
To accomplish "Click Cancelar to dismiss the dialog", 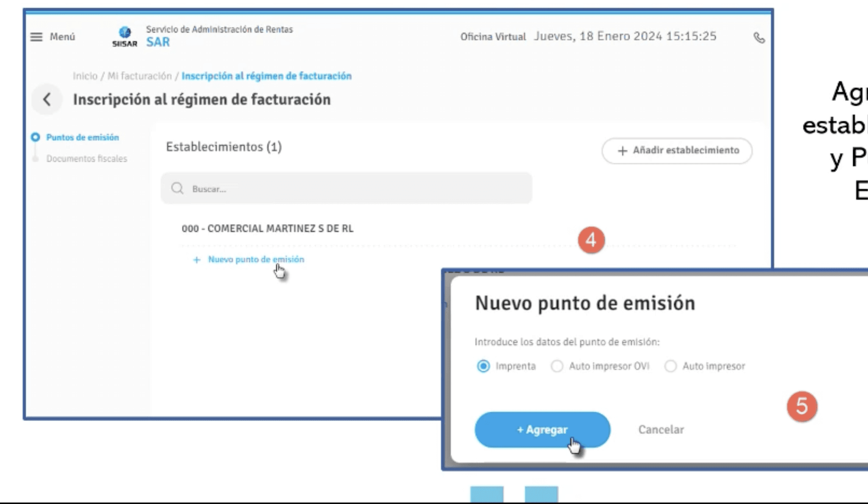I will (x=660, y=429).
